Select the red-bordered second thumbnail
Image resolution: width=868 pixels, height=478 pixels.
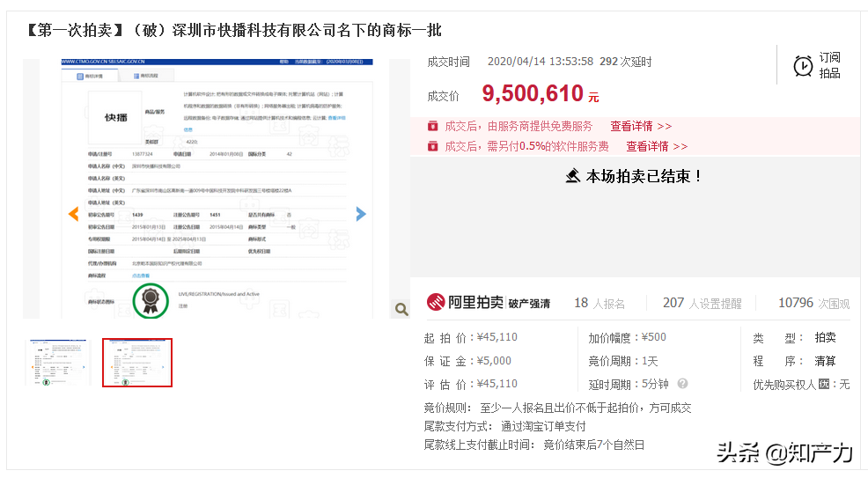point(137,363)
